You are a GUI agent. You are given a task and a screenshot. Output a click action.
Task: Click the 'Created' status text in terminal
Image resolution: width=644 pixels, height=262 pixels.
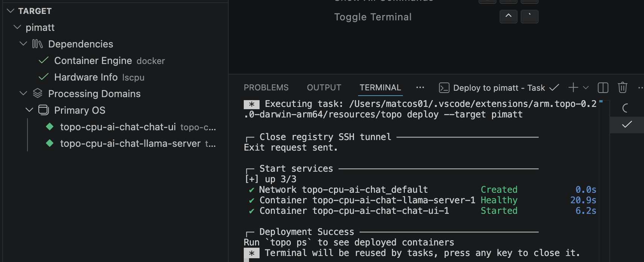tap(499, 190)
